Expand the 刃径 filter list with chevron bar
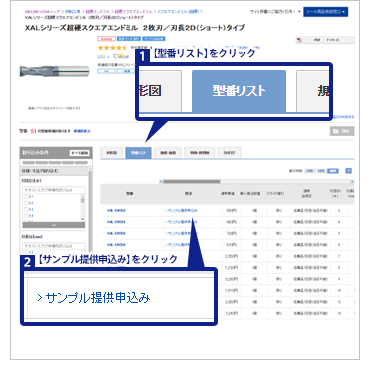This screenshot has height=369, width=373. click(54, 225)
